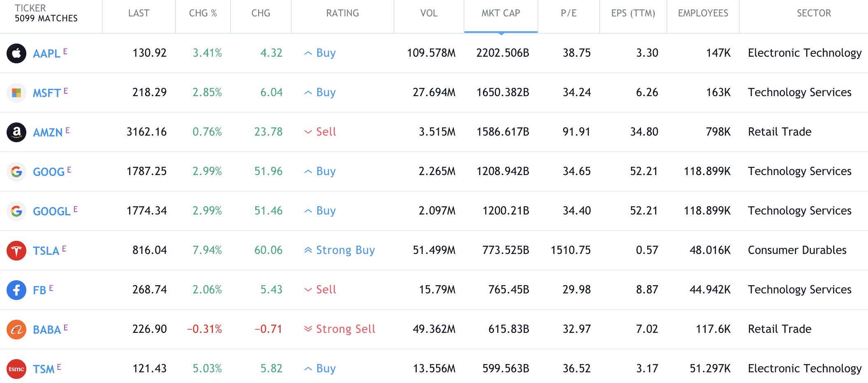Click the Electronic Technology sector for AAPL
This screenshot has height=383, width=868.
pyautogui.click(x=805, y=53)
